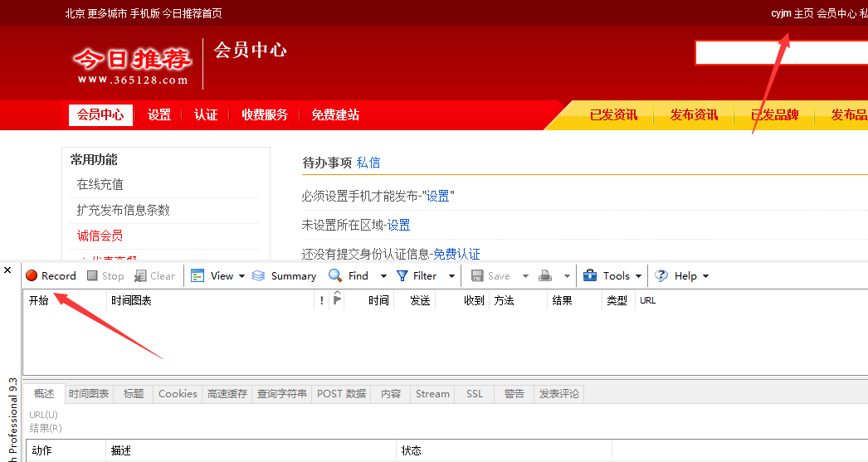Expand the Tools dropdown arrow
868x462 pixels.
coord(638,276)
